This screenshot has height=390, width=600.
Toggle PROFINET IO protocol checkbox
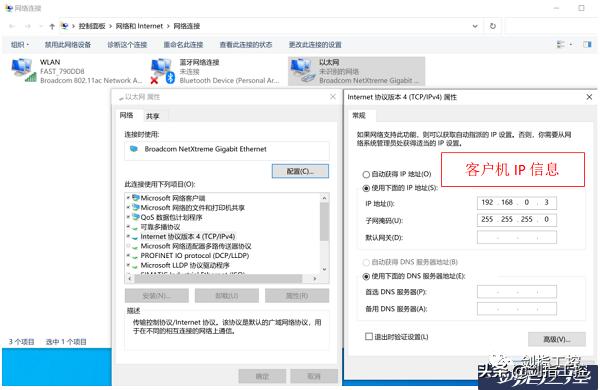[128, 255]
